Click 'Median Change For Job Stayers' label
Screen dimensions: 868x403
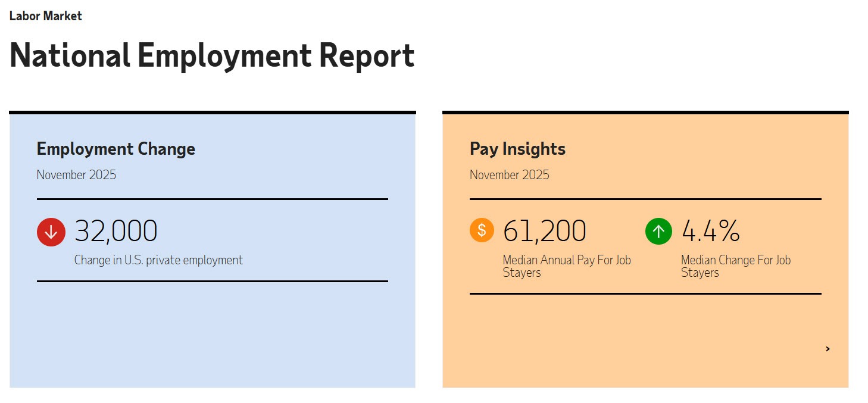(x=735, y=266)
